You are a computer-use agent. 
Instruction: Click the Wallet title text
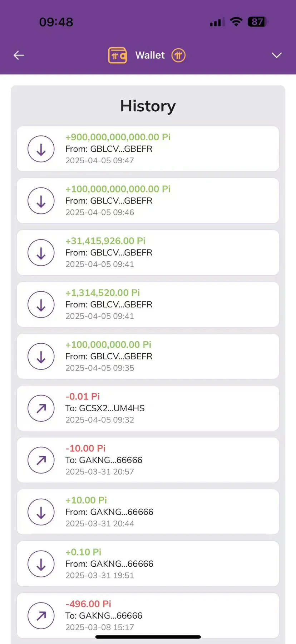(150, 55)
